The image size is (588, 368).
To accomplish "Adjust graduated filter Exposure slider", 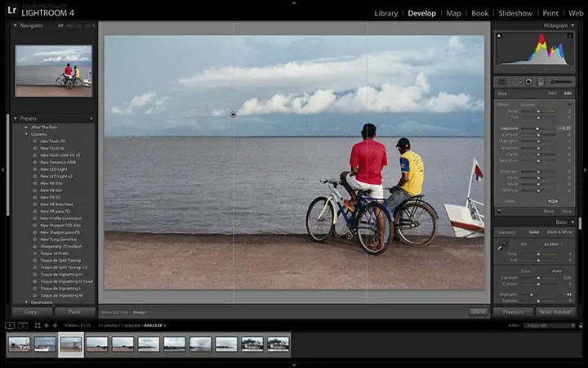I will coord(537,128).
